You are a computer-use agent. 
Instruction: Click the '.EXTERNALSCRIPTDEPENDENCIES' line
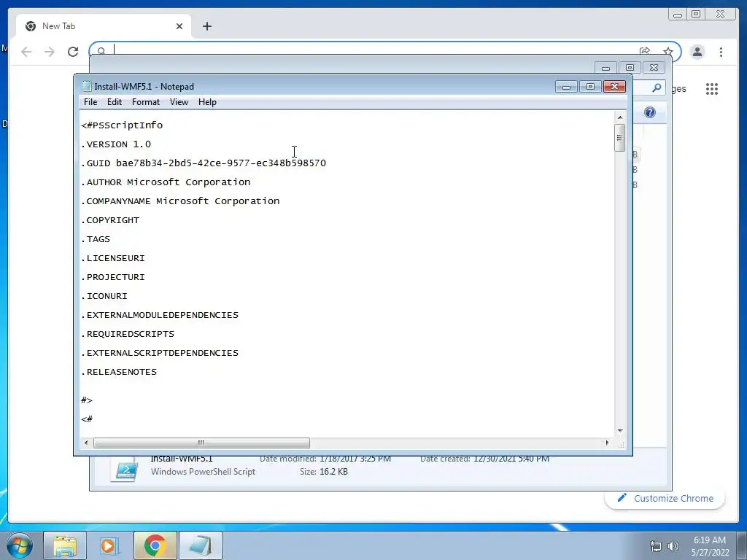[160, 354]
